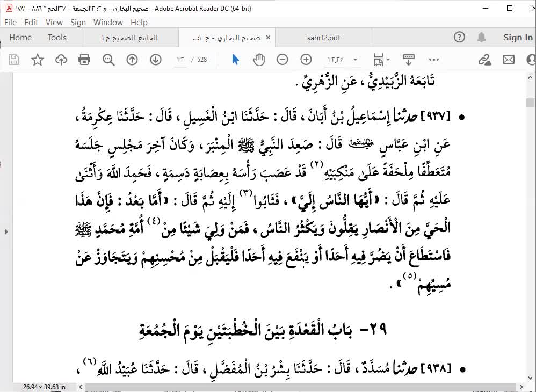Switch to the Home tab
The image size is (536, 392).
[x=20, y=37]
